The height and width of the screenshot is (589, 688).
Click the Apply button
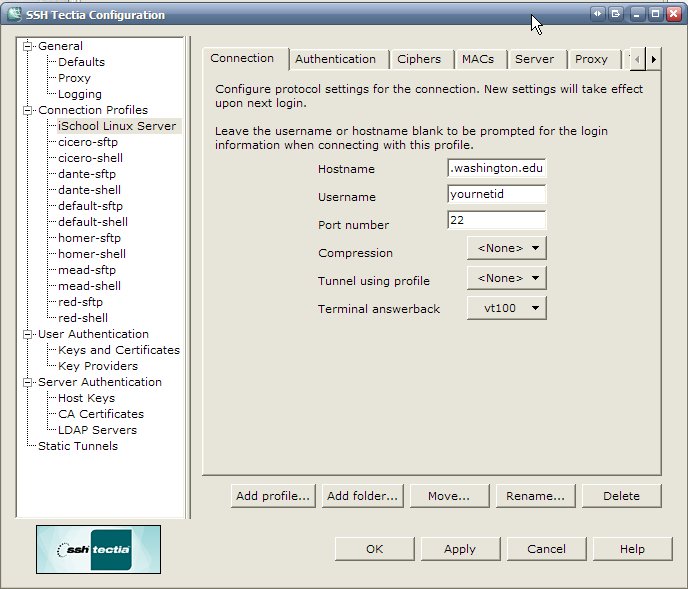pyautogui.click(x=460, y=549)
